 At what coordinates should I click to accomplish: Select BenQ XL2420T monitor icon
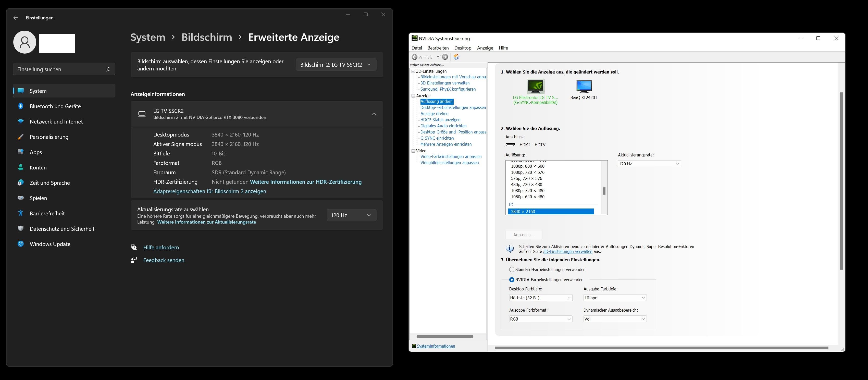584,86
